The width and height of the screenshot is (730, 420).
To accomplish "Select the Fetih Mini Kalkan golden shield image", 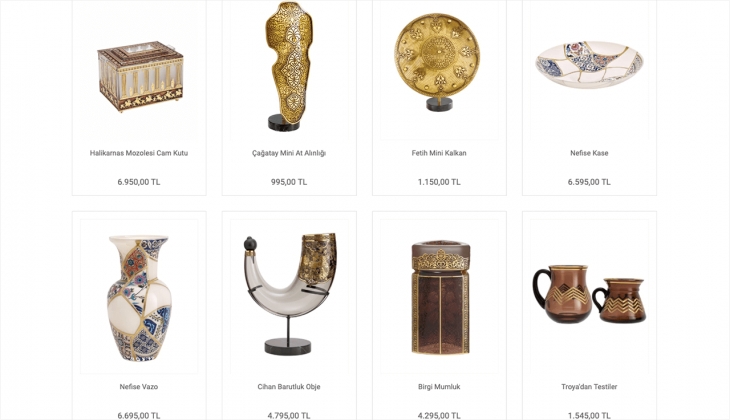I will click(x=439, y=70).
